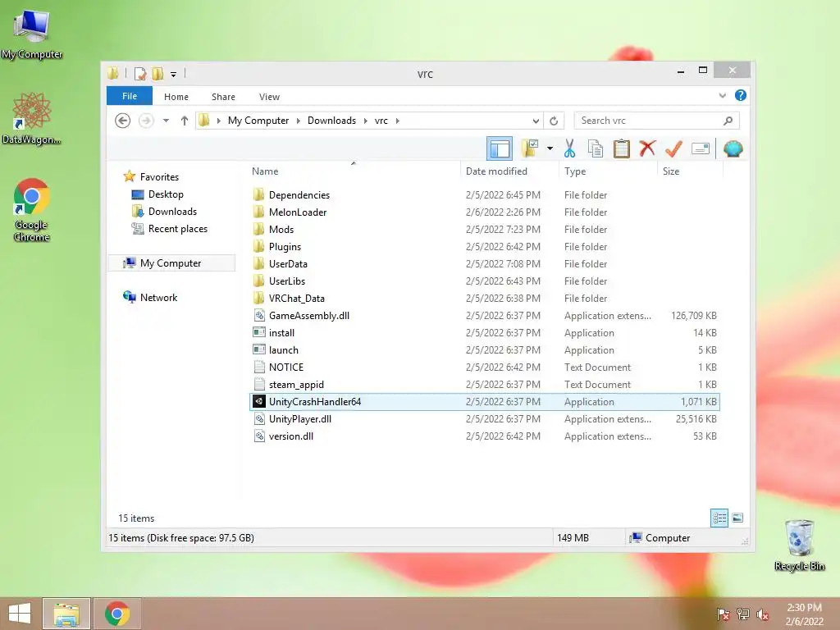Viewport: 840px width, 630px height.
Task: Click the Rename toolbar icon
Action: [701, 148]
